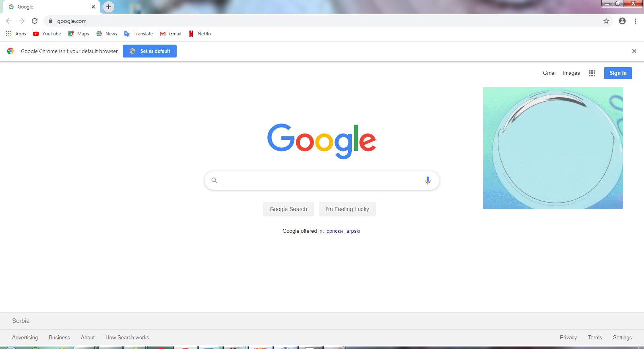The width and height of the screenshot is (644, 349).
Task: Open the YouTube bookmark
Action: [47, 34]
